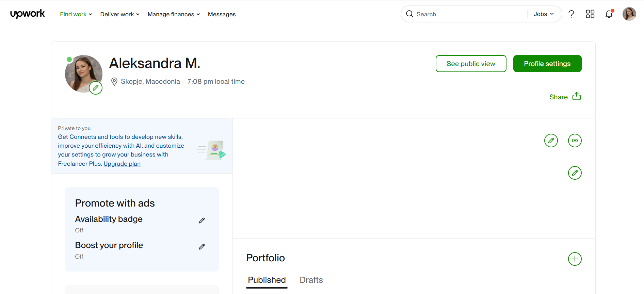This screenshot has width=644, height=294.
Task: Click the Share upload icon
Action: tap(577, 96)
